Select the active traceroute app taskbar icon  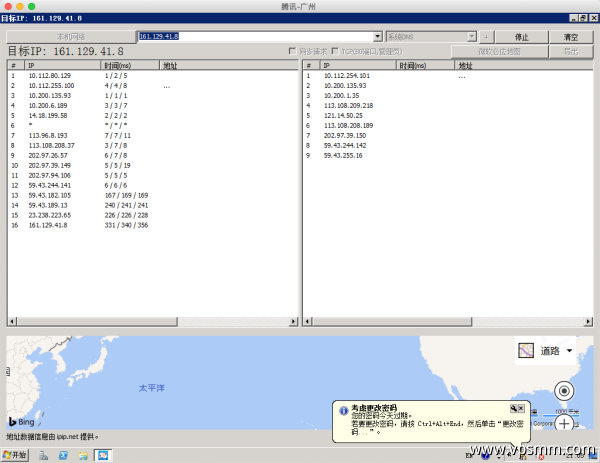[x=103, y=455]
